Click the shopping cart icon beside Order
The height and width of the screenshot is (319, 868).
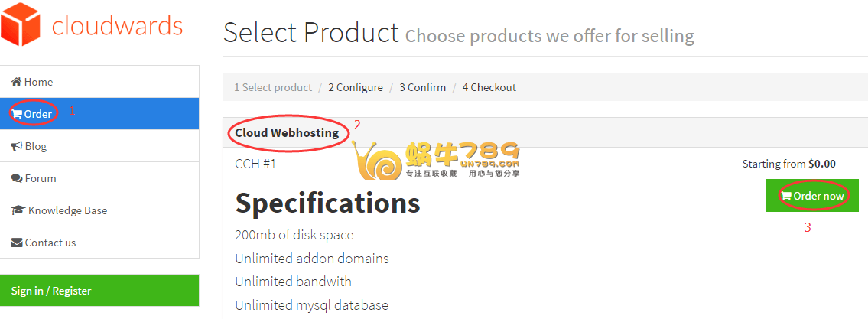tap(17, 114)
